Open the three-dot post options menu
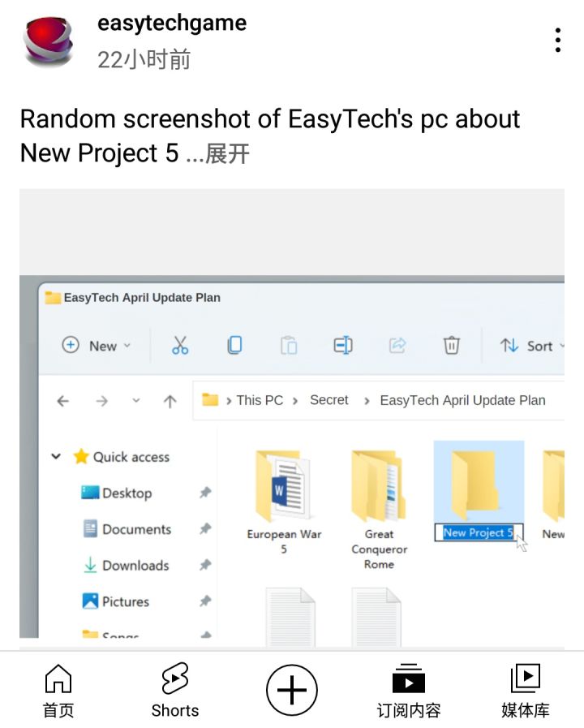The width and height of the screenshot is (584, 728). coord(557,41)
